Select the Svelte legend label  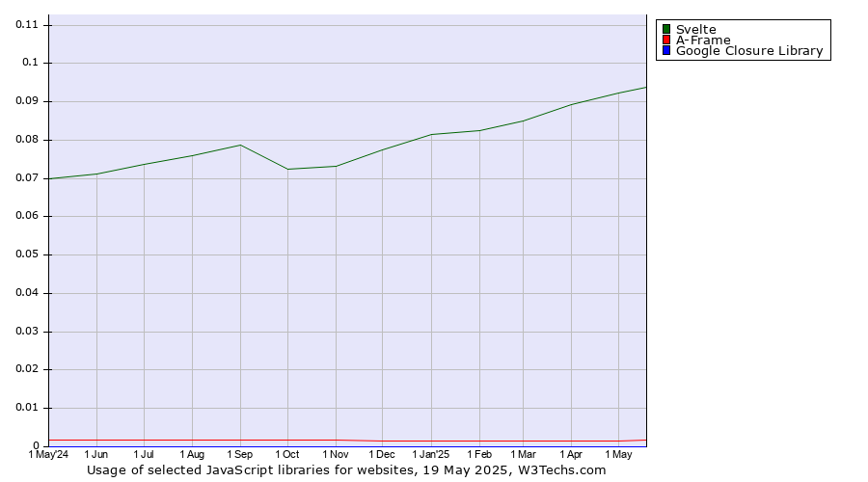[x=695, y=29]
